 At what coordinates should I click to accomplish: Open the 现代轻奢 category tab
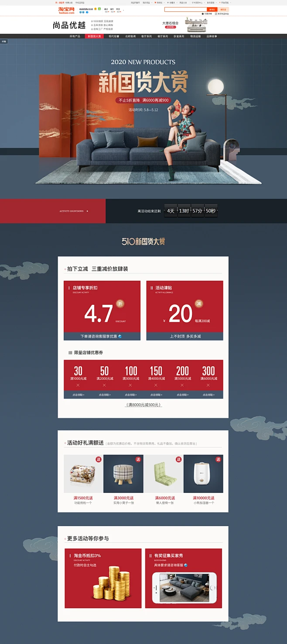click(114, 36)
